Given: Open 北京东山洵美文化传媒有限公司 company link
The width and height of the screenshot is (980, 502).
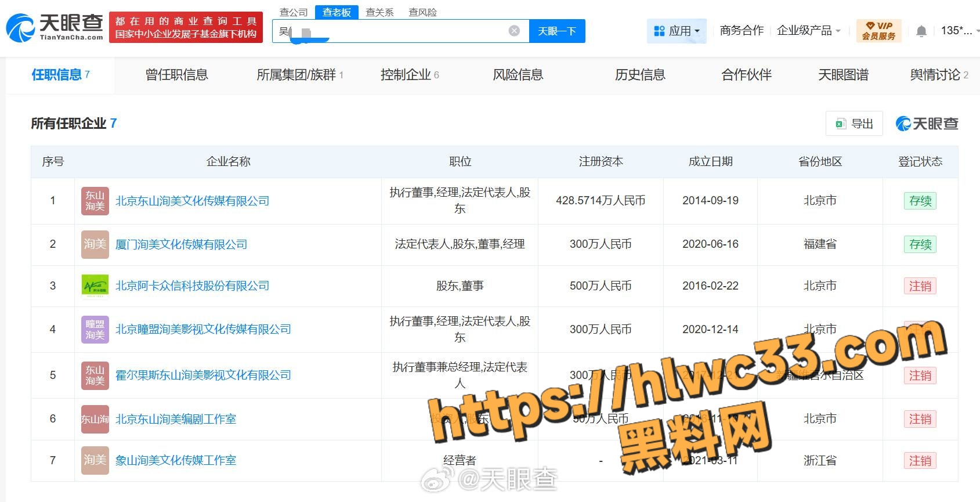Looking at the screenshot, I should (x=192, y=201).
